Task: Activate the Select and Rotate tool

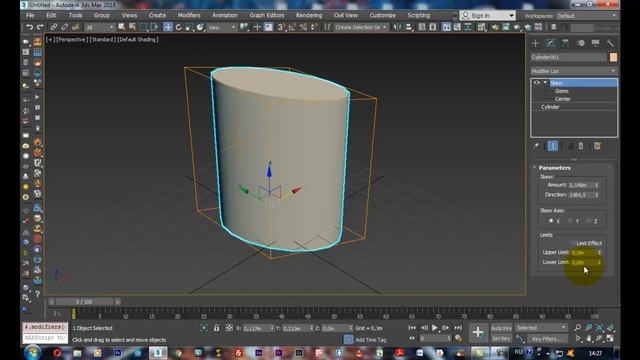Action: (178, 27)
